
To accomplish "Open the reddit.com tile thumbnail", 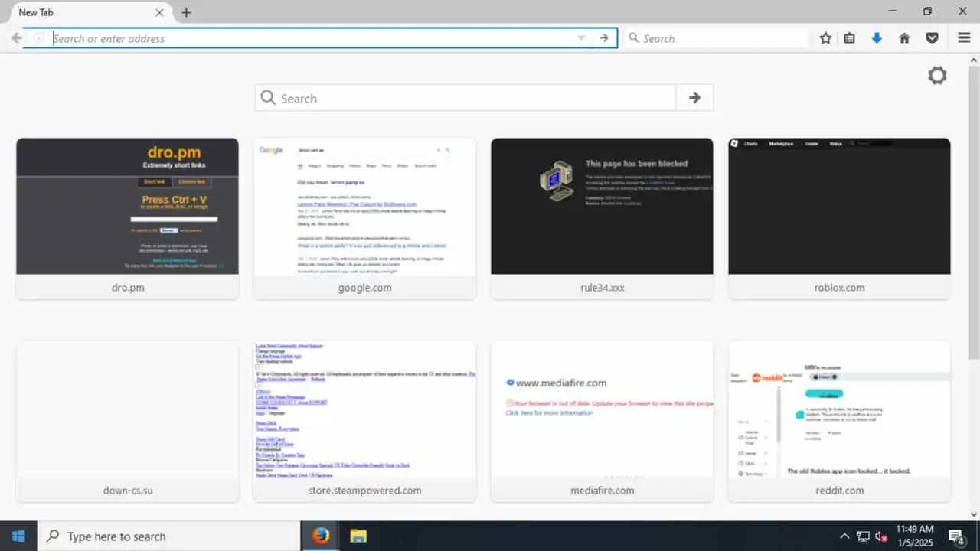I will (839, 409).
